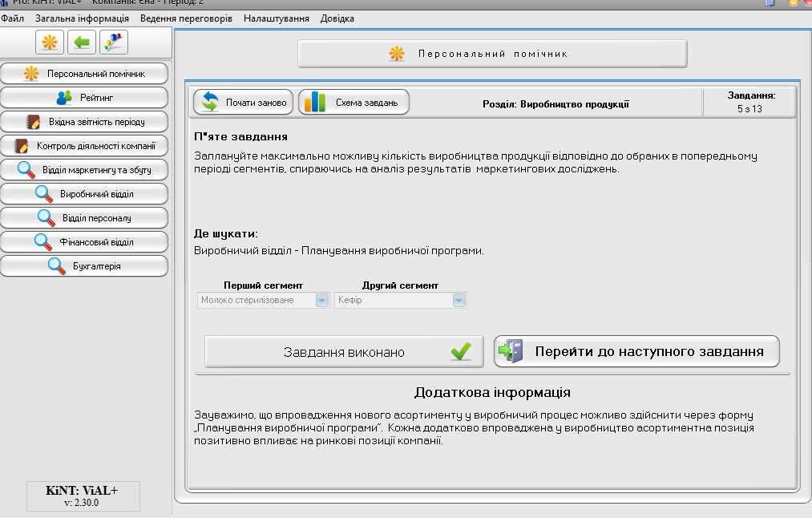Open the Рейтинг section
This screenshot has width=812, height=518.
(84, 97)
